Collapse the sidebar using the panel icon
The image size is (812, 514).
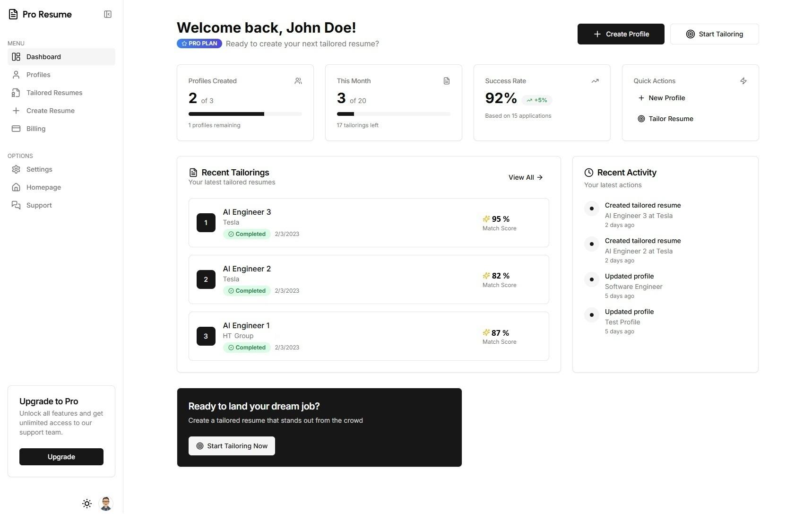(x=108, y=14)
